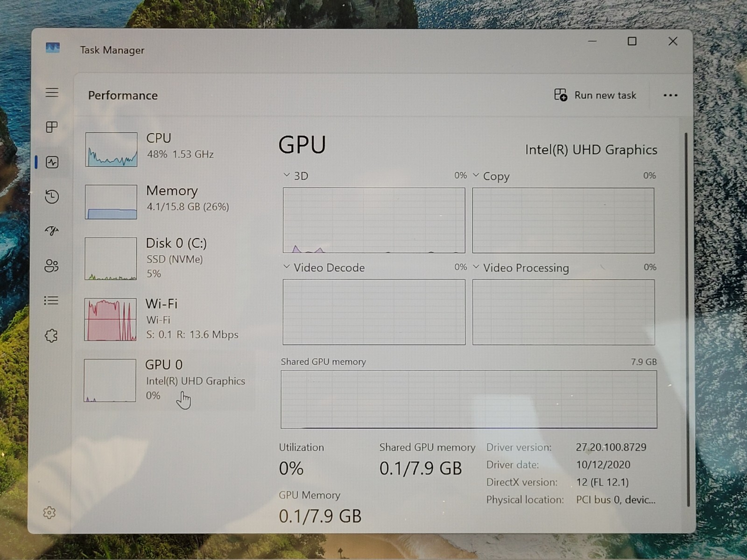Click the Intel(R) UHD Graphics heading
Image resolution: width=747 pixels, height=560 pixels.
click(x=591, y=150)
